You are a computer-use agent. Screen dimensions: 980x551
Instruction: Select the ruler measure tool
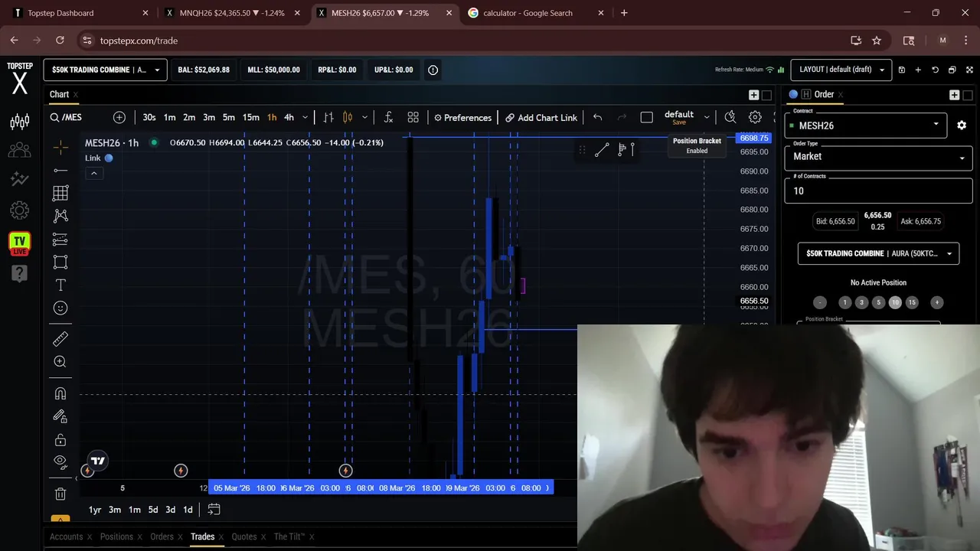point(60,338)
